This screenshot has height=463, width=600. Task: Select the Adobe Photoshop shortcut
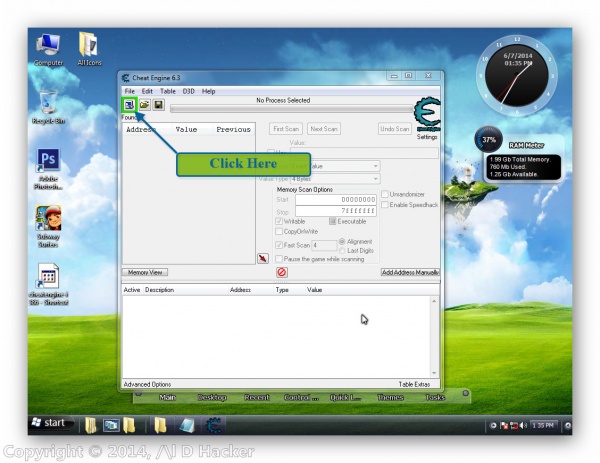click(48, 169)
